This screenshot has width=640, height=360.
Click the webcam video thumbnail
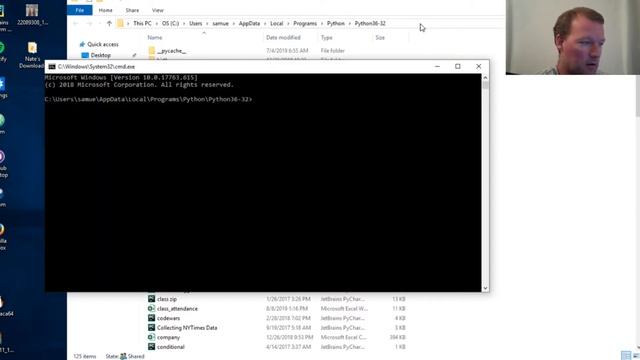pos(573,37)
